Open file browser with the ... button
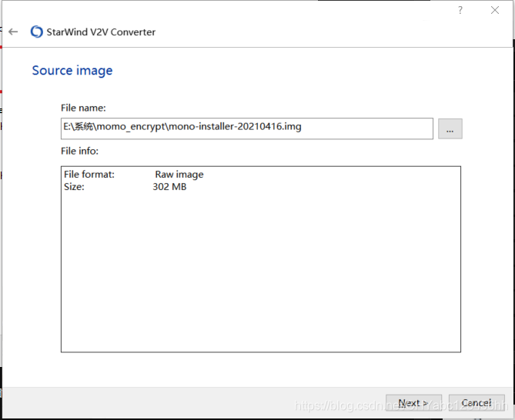The height and width of the screenshot is (420, 515). (x=450, y=128)
